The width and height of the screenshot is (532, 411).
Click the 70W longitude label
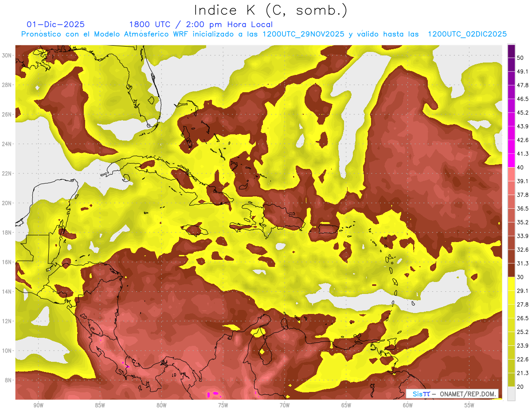(x=285, y=405)
